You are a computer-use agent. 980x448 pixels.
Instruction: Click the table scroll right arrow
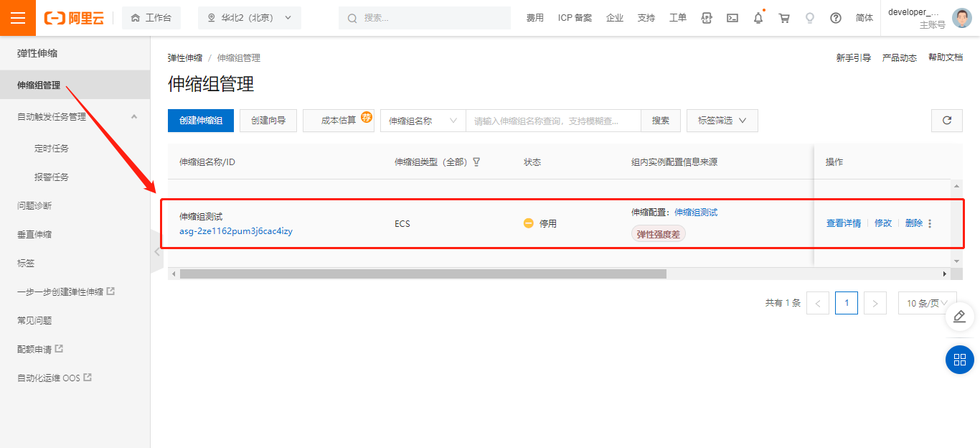(x=945, y=274)
